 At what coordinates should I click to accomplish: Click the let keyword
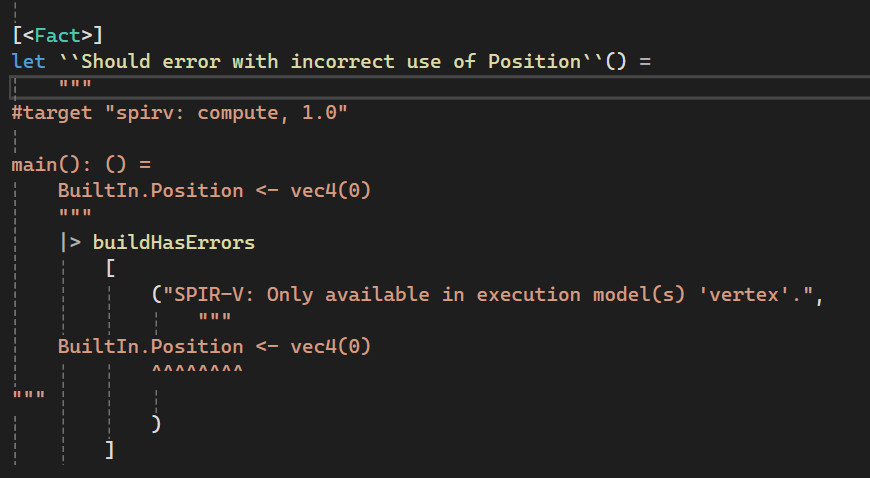pyautogui.click(x=28, y=61)
